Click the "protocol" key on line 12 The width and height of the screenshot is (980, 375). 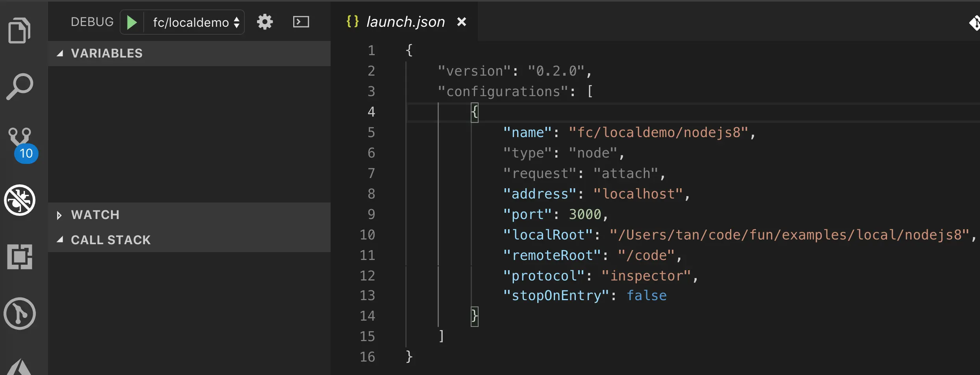pos(544,276)
